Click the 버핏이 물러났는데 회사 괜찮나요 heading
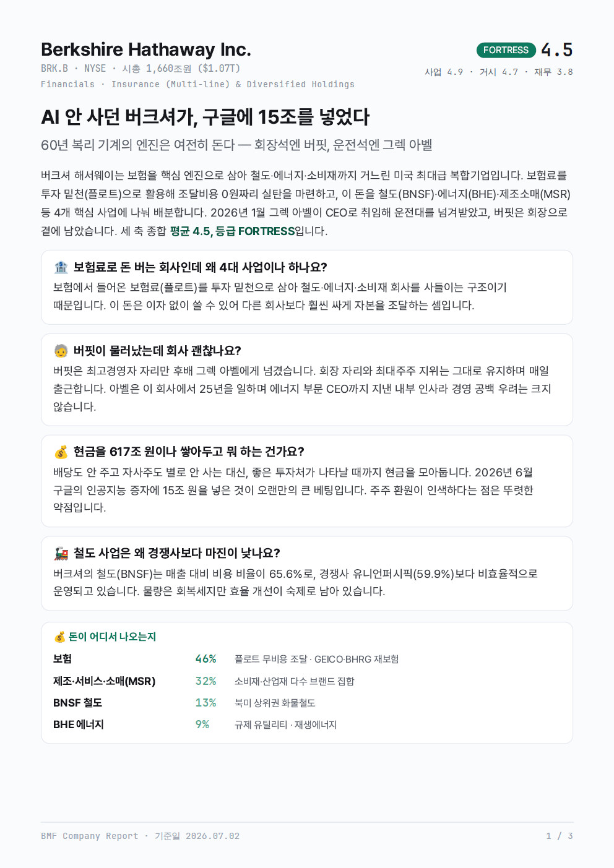 (157, 351)
